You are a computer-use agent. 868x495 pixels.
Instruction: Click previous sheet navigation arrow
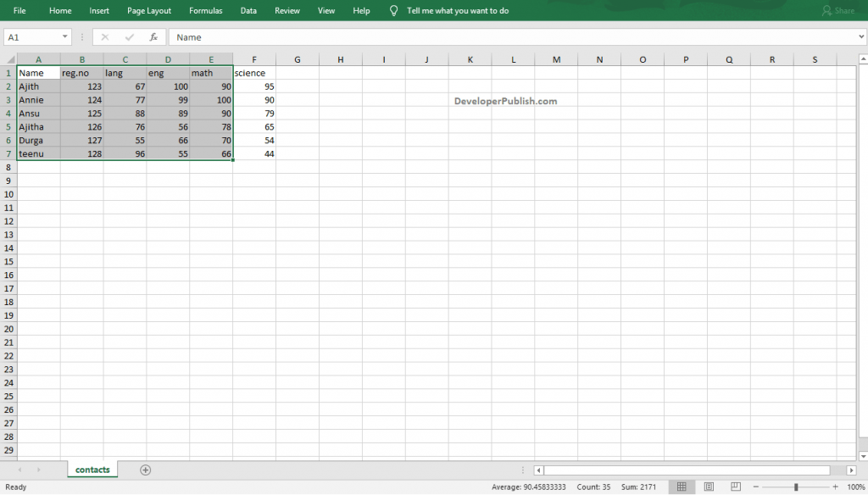(x=20, y=470)
